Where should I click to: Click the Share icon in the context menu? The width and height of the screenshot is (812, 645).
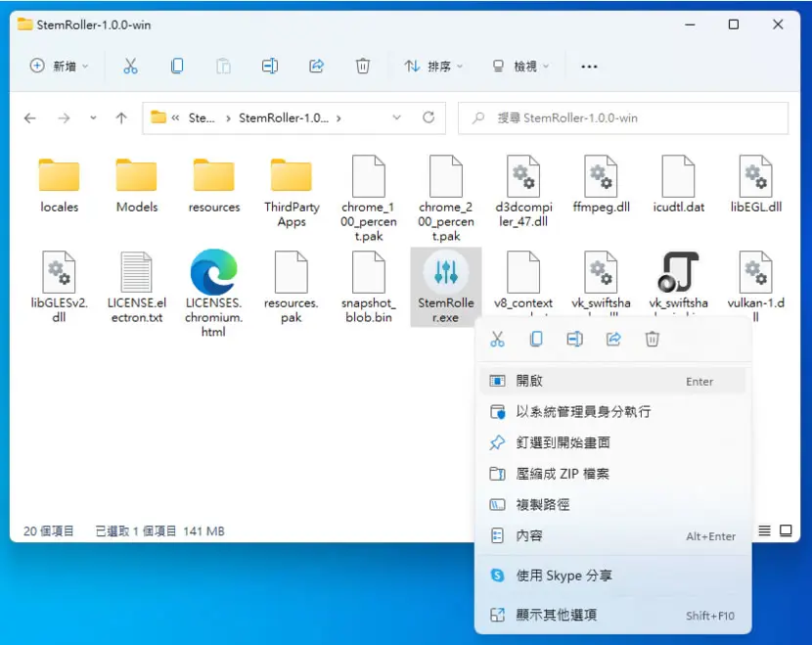coord(613,340)
